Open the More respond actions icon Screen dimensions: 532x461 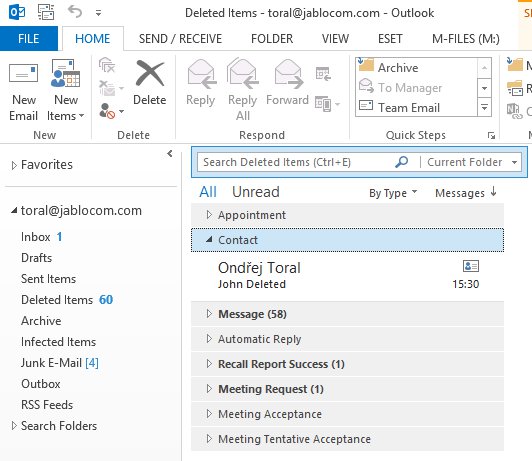tap(327, 103)
